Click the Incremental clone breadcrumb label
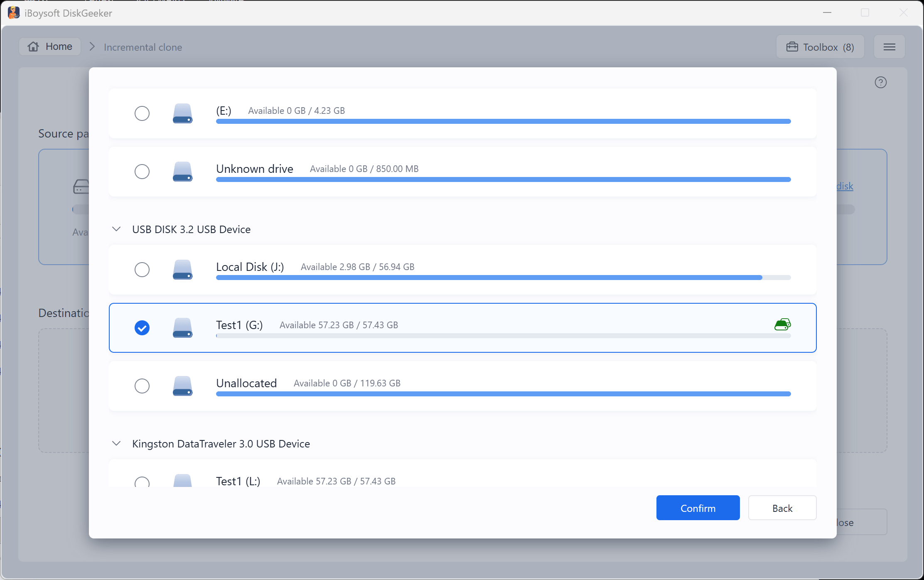924x580 pixels. (143, 47)
